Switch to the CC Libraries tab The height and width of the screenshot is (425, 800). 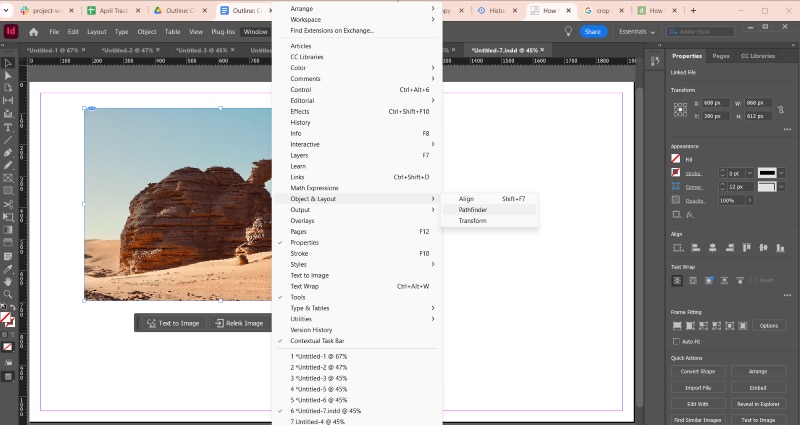(758, 56)
